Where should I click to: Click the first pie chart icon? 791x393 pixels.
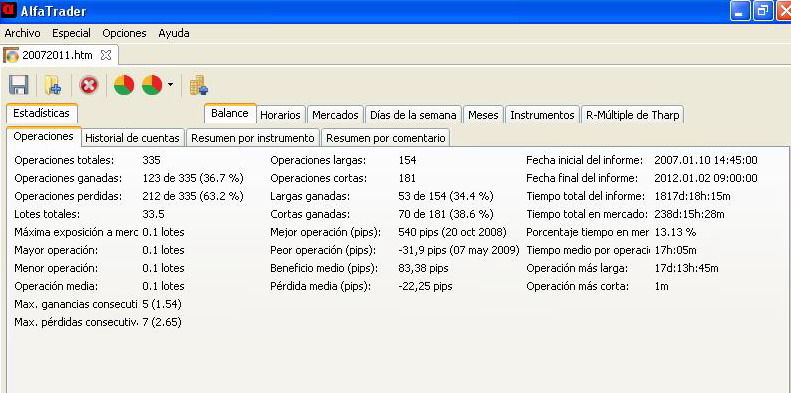tap(124, 85)
